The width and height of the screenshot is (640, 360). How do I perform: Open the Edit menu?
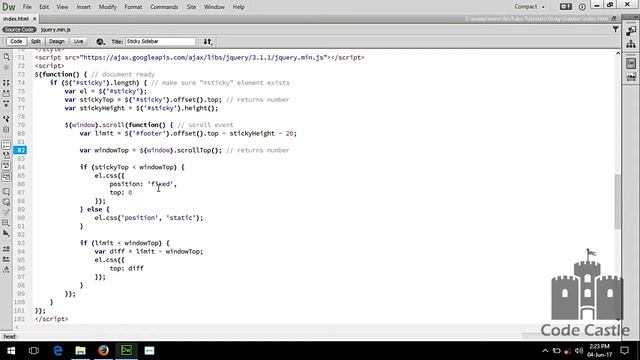44,7
